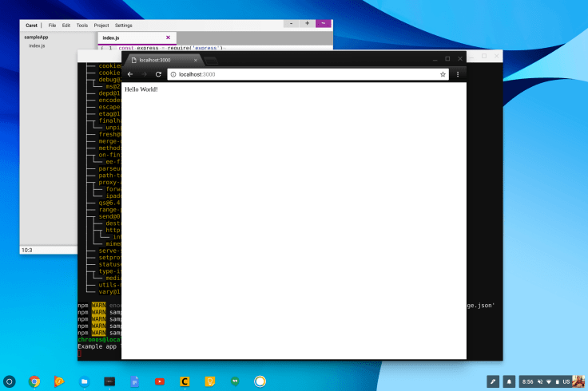Open Files app from the shelf
Screen dimensions: 588x391
tap(85, 381)
